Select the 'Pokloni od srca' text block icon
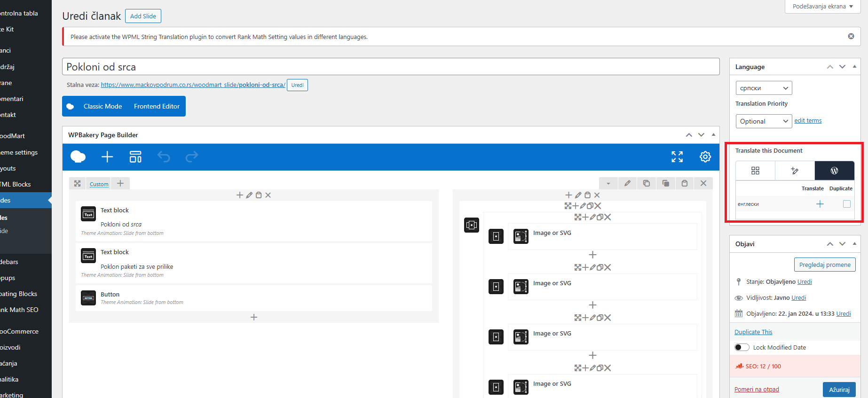 coord(88,214)
